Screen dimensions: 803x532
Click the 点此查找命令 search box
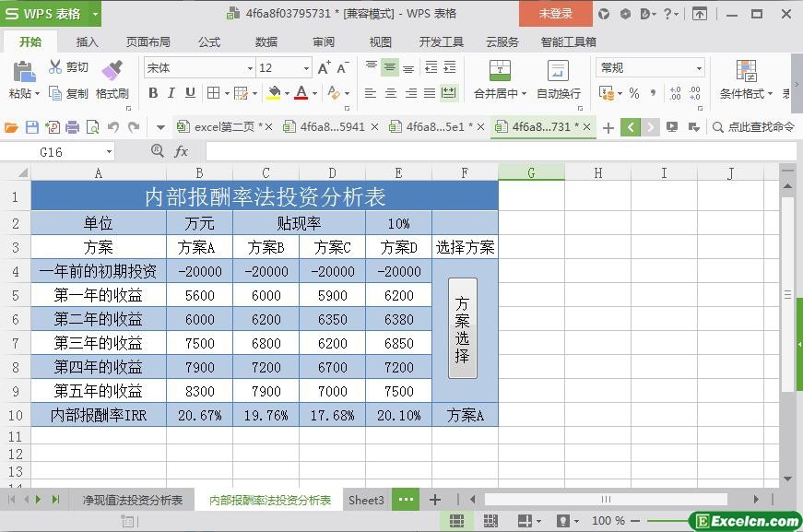click(x=754, y=127)
